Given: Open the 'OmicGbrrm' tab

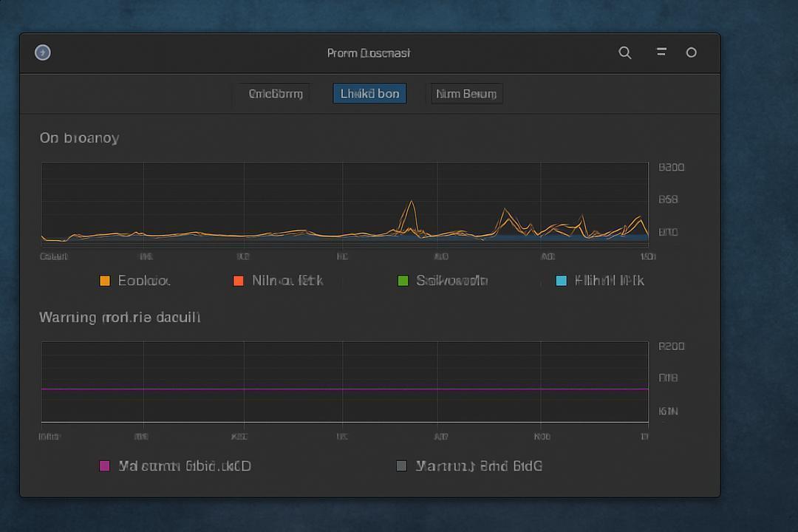Looking at the screenshot, I should point(276,94).
